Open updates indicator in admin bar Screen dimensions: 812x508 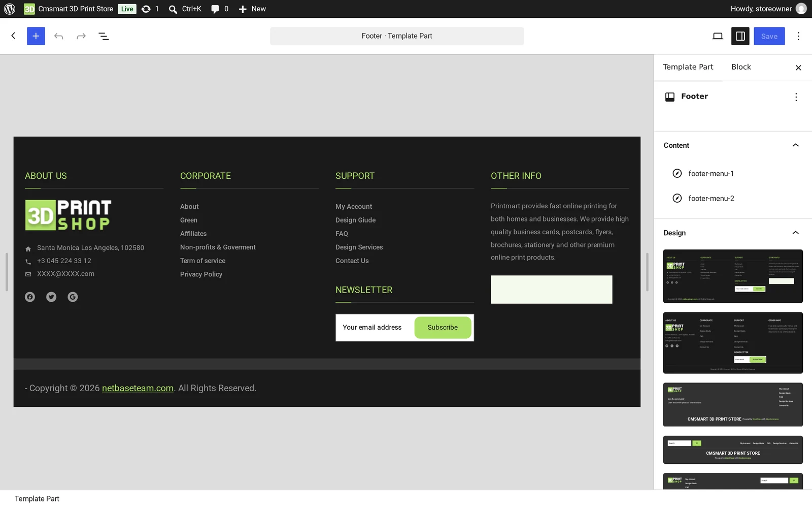tap(150, 9)
